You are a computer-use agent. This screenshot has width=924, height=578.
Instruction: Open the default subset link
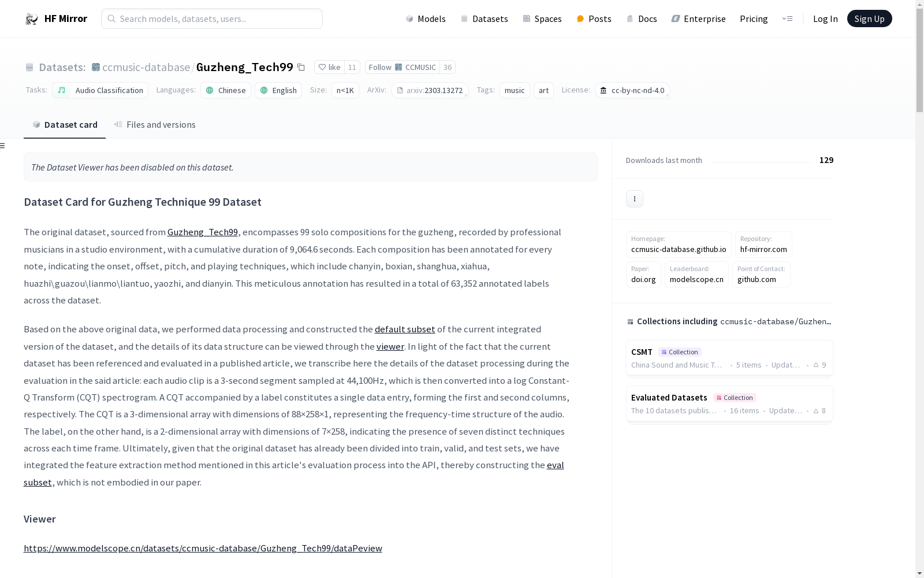pyautogui.click(x=404, y=329)
